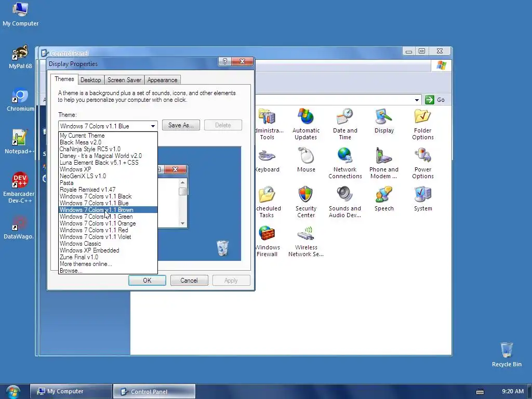Image resolution: width=532 pixels, height=399 pixels.
Task: Open the Date and Time applet
Action: click(x=345, y=124)
